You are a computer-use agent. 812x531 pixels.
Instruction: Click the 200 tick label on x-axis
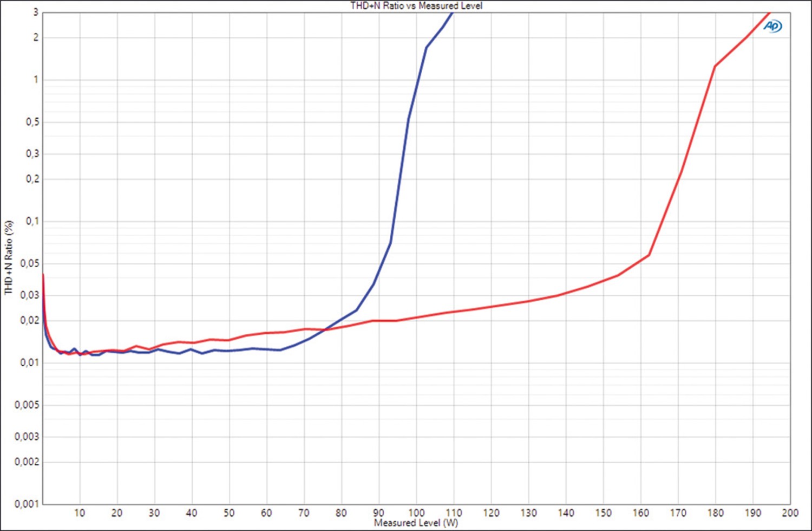tap(790, 513)
